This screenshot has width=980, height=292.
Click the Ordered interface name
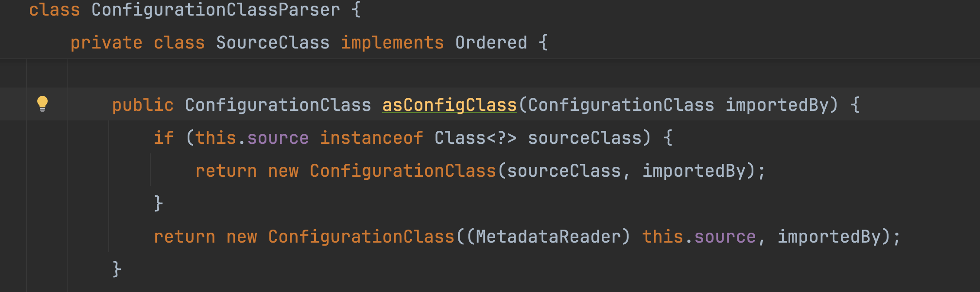click(491, 42)
